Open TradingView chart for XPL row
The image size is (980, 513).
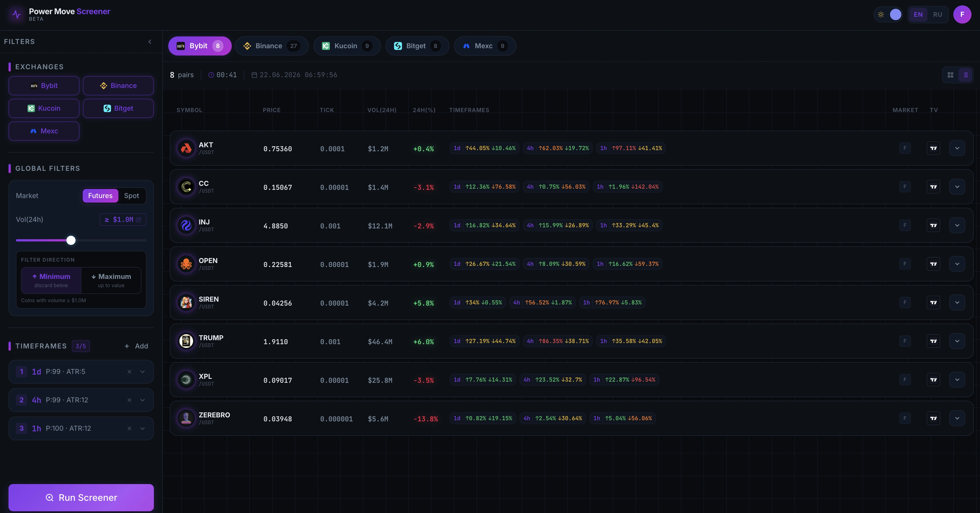pyautogui.click(x=933, y=380)
